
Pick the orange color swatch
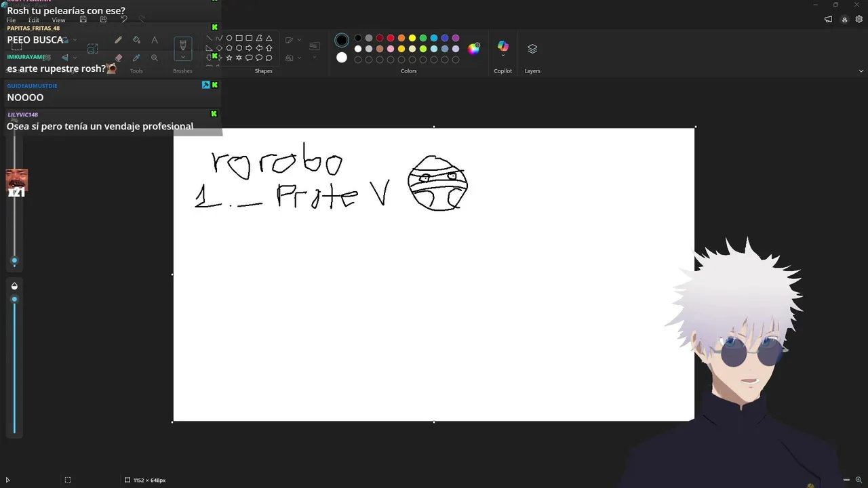[401, 38]
